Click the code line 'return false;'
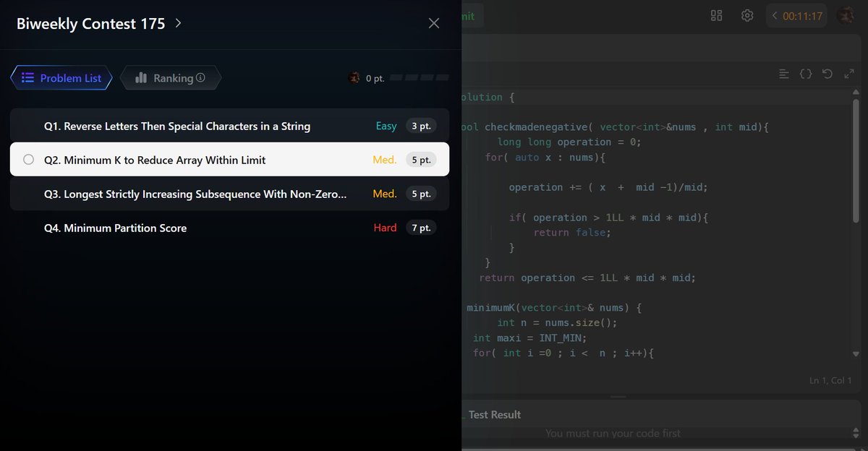The height and width of the screenshot is (451, 868). [x=572, y=232]
